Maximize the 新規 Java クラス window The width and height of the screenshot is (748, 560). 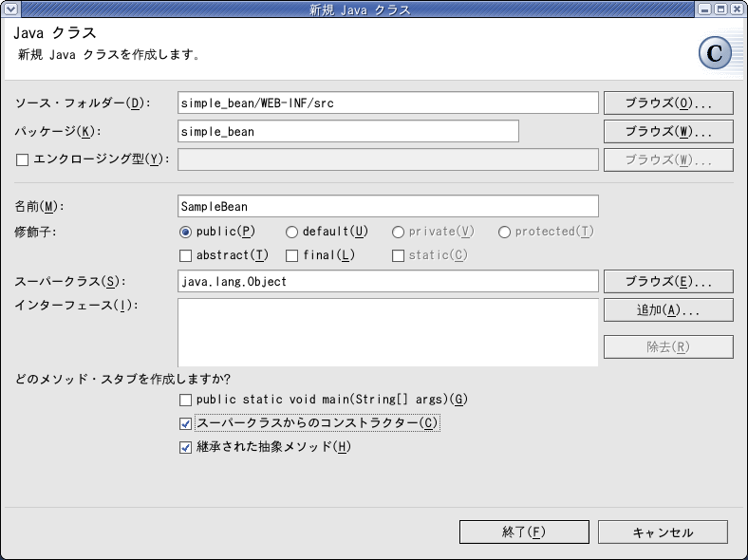click(x=720, y=9)
